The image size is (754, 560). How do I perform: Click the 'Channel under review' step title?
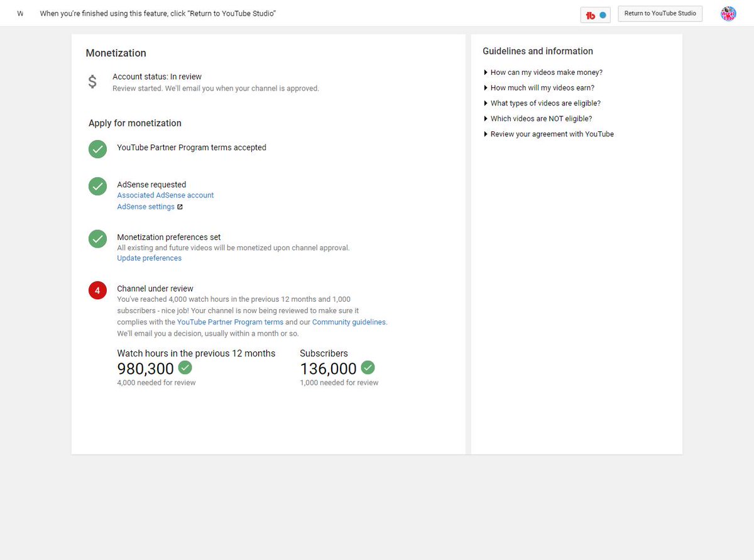(x=155, y=289)
